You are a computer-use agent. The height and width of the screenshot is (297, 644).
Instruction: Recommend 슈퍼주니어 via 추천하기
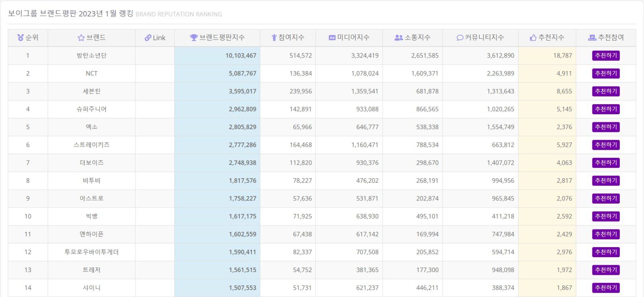(x=606, y=109)
